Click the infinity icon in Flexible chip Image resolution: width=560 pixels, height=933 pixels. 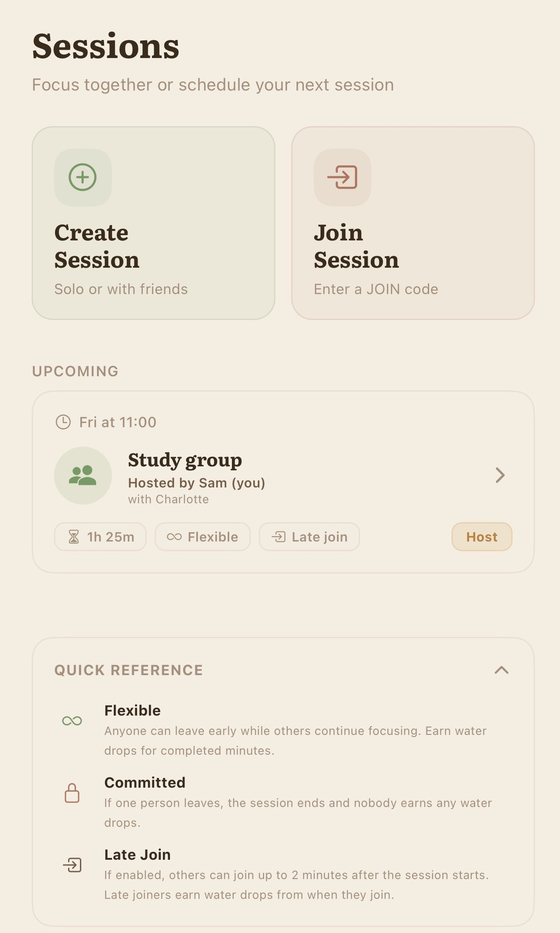(x=174, y=537)
